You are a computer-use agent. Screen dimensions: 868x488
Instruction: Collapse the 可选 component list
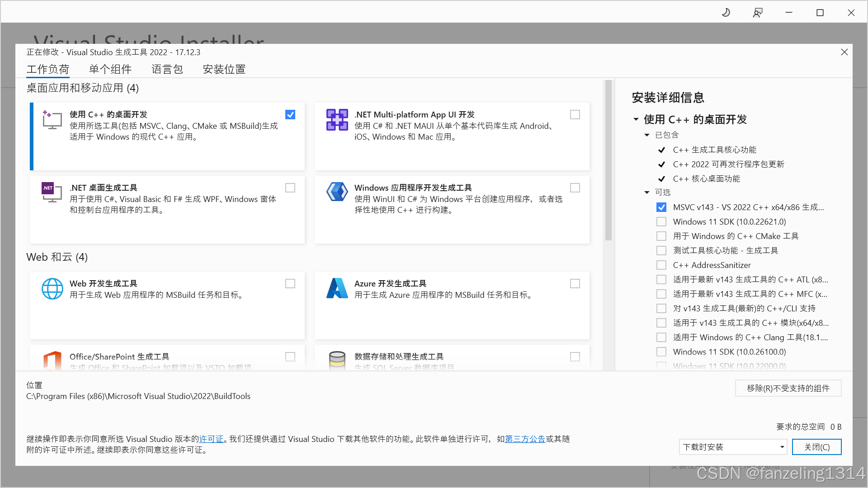646,192
